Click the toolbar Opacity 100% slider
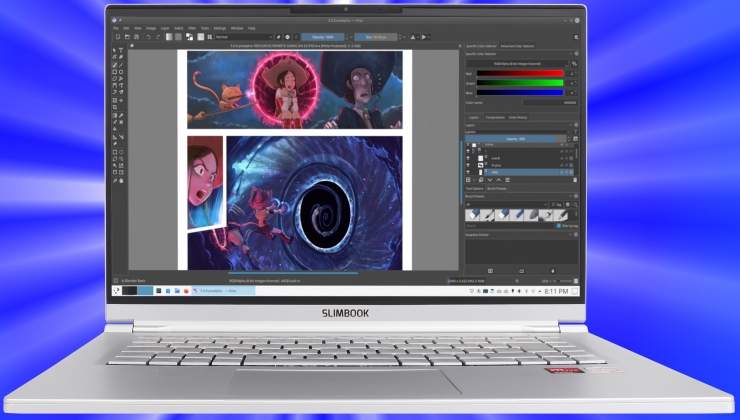Image resolution: width=740 pixels, height=420 pixels. (323, 37)
